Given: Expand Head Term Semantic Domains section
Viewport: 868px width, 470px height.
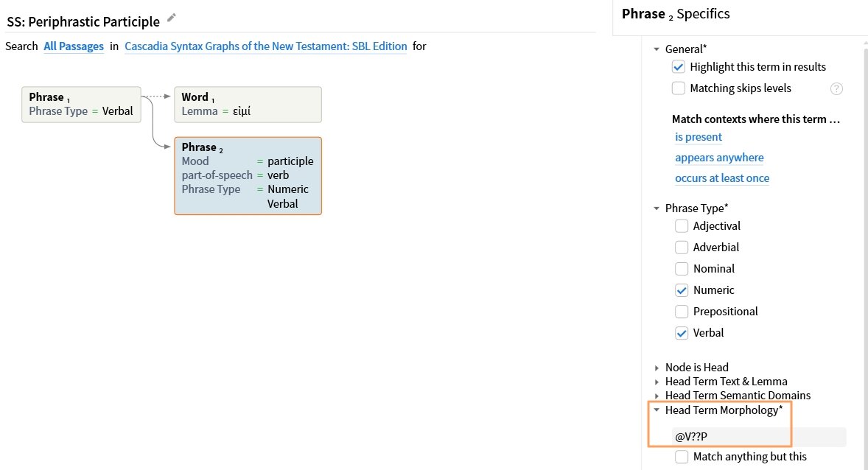Looking at the screenshot, I should (x=657, y=396).
